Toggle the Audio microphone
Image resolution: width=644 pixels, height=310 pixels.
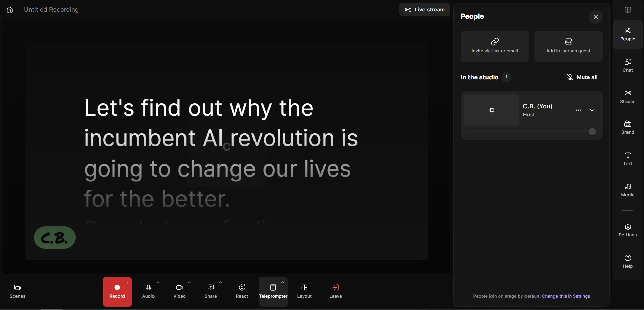148,292
